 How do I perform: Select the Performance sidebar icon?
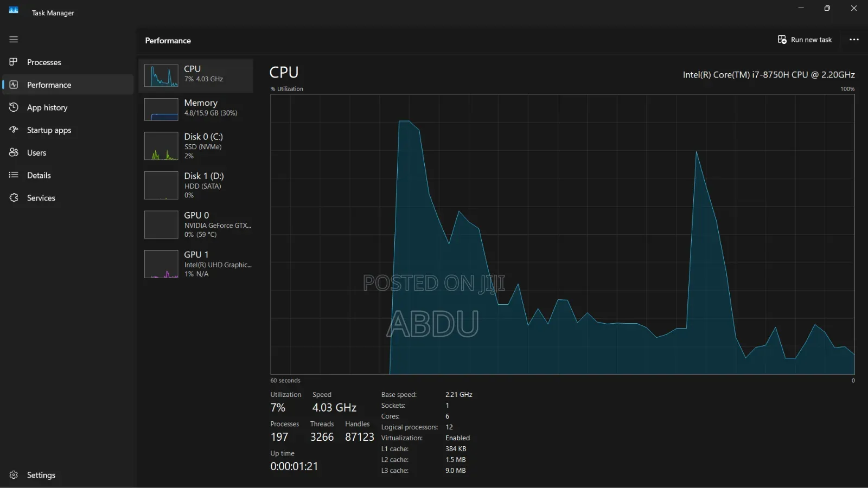coord(14,85)
